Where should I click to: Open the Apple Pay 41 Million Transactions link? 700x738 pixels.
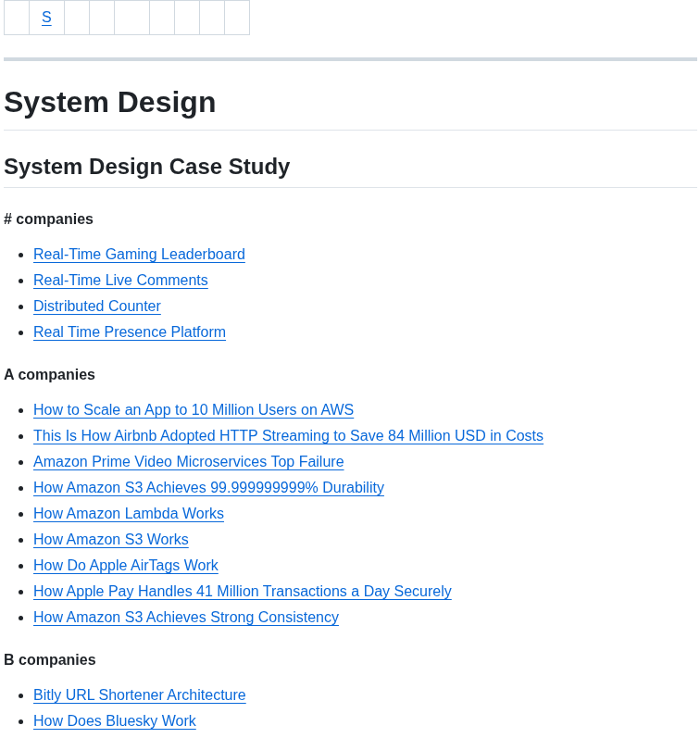tap(243, 591)
